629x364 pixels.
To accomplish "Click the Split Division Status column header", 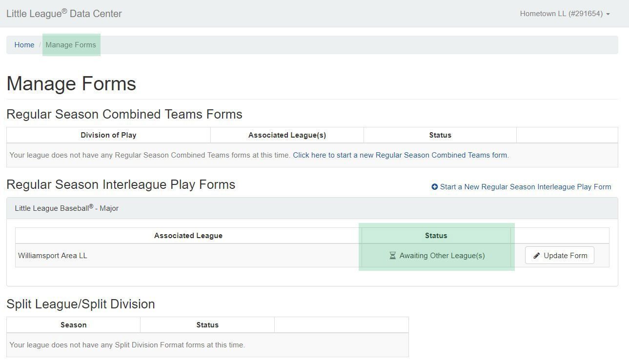I will (x=207, y=325).
